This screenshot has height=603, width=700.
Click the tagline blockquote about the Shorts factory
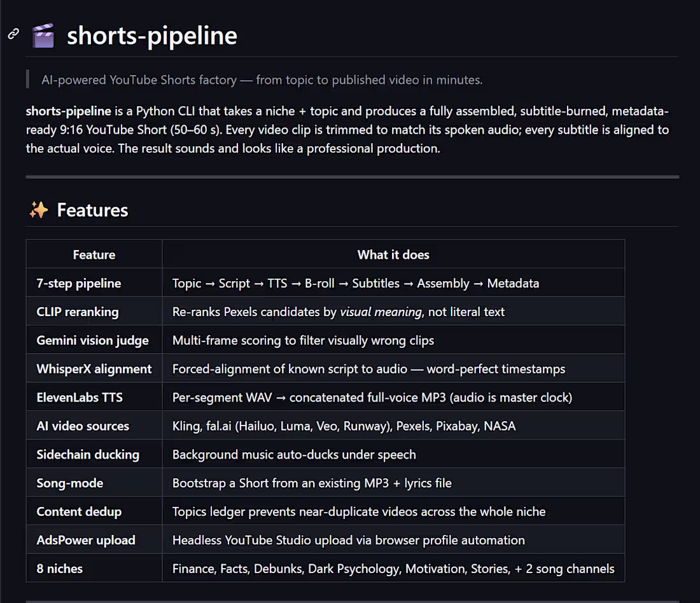point(262,80)
